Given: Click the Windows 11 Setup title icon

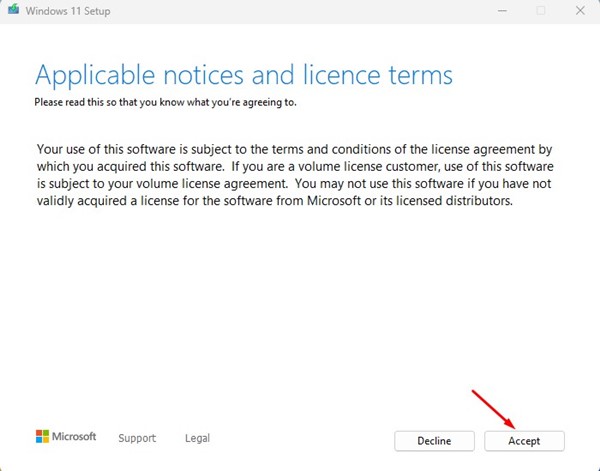Looking at the screenshot, I should click(13, 9).
